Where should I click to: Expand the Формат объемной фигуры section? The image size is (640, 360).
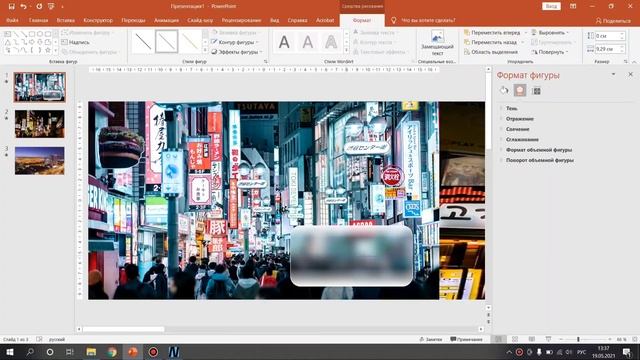click(x=539, y=150)
